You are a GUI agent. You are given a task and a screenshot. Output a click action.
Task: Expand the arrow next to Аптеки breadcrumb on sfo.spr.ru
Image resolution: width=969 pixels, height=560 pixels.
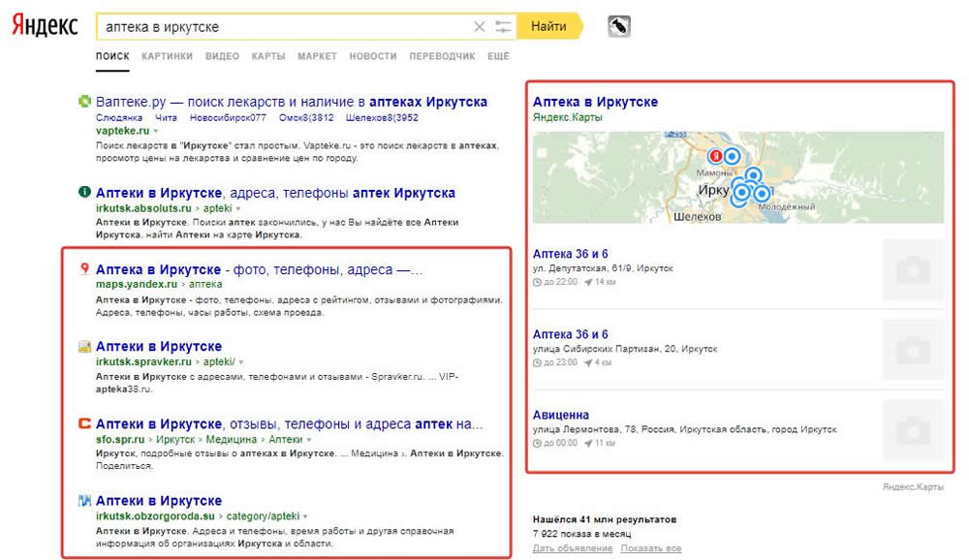click(308, 438)
